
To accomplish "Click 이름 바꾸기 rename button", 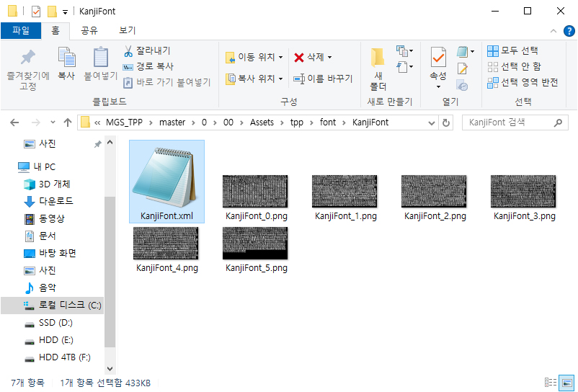I will point(323,79).
